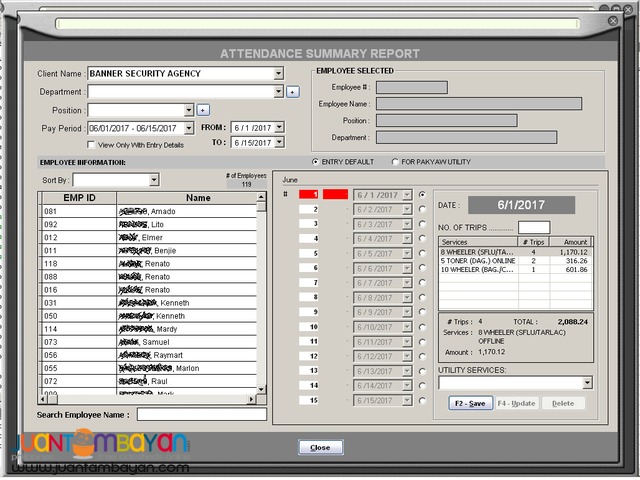The height and width of the screenshot is (480, 640).
Task: Open the Client Name dropdown
Action: point(278,73)
